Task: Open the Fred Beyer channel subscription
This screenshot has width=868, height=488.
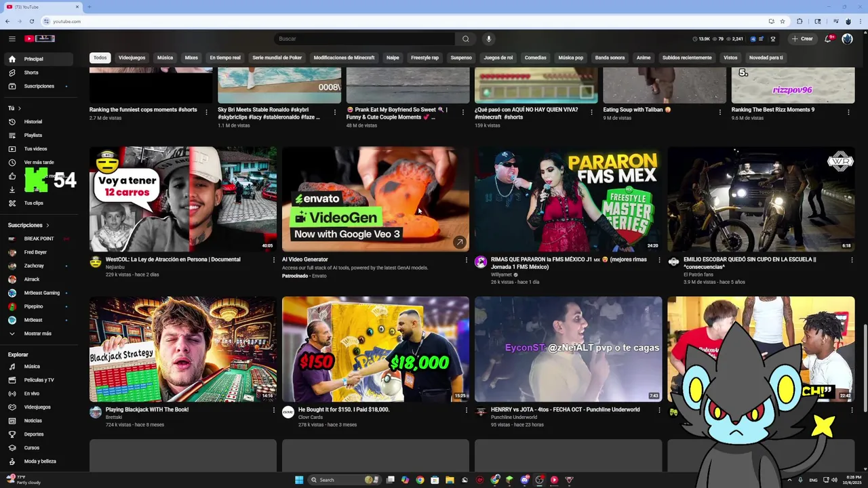Action: [x=38, y=252]
